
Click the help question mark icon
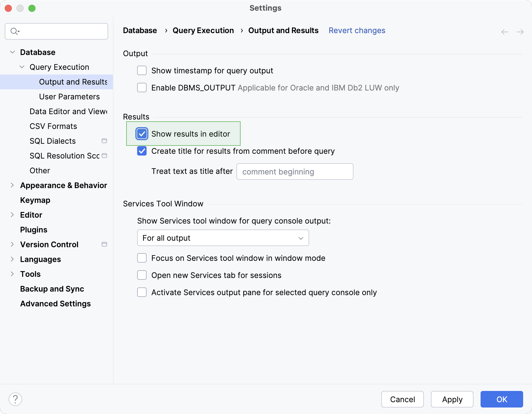(15, 399)
